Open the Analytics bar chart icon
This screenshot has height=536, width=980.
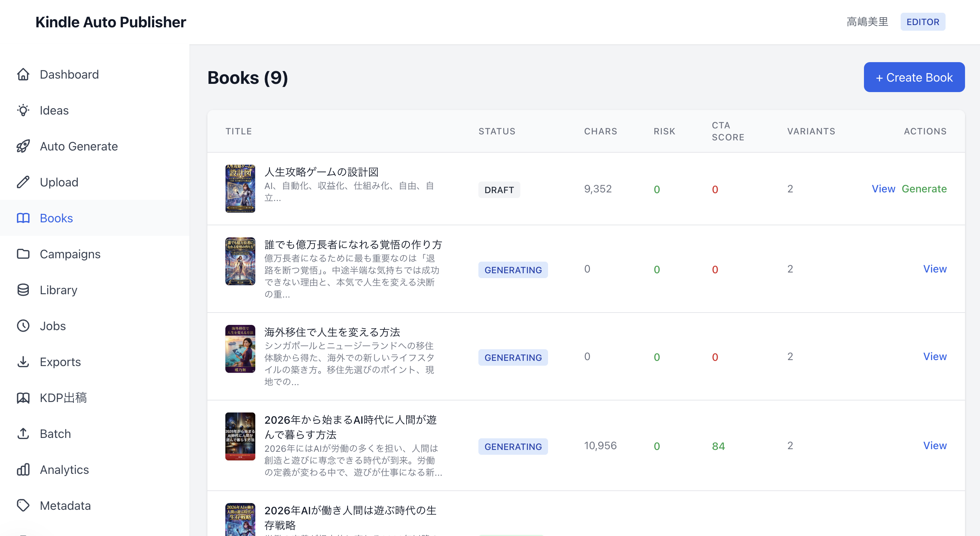tap(23, 469)
